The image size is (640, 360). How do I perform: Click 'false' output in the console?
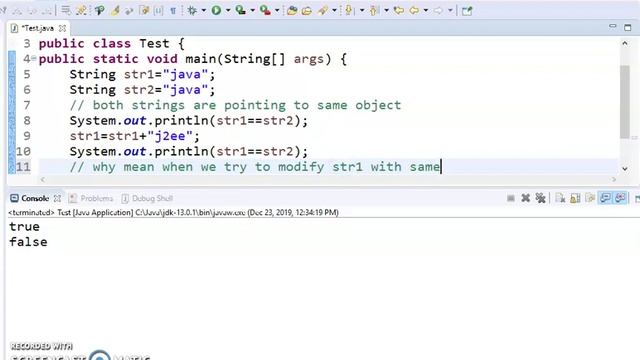click(28, 242)
